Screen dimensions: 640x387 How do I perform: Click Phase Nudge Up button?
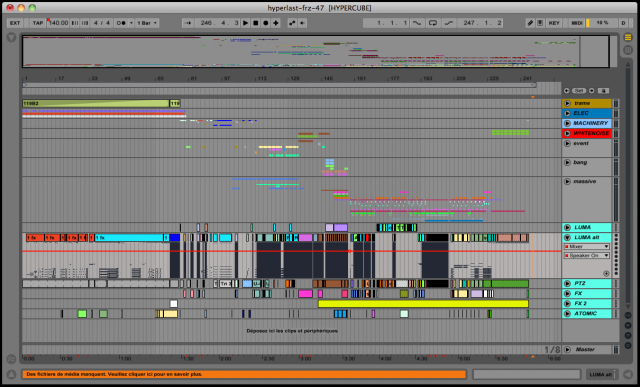(85, 23)
